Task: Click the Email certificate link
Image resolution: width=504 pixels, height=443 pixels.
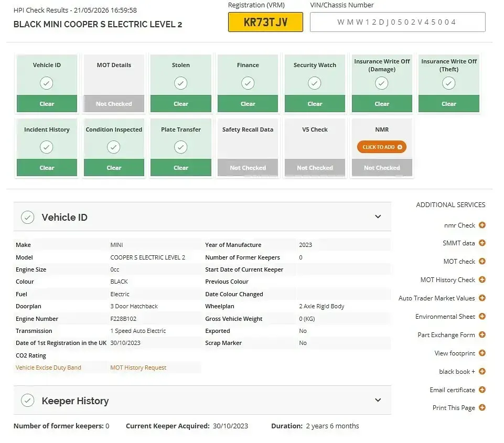Action: [x=452, y=390]
